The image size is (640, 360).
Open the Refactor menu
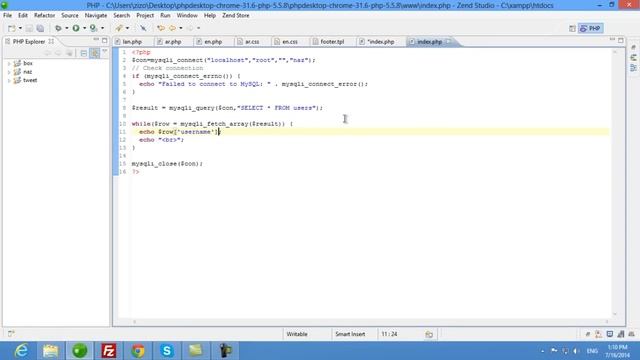(x=44, y=15)
